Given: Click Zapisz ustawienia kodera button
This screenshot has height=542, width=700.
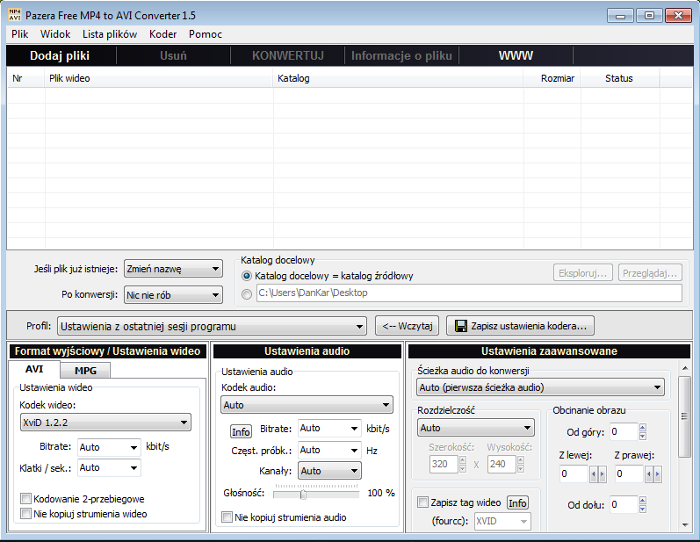Looking at the screenshot, I should click(x=520, y=326).
